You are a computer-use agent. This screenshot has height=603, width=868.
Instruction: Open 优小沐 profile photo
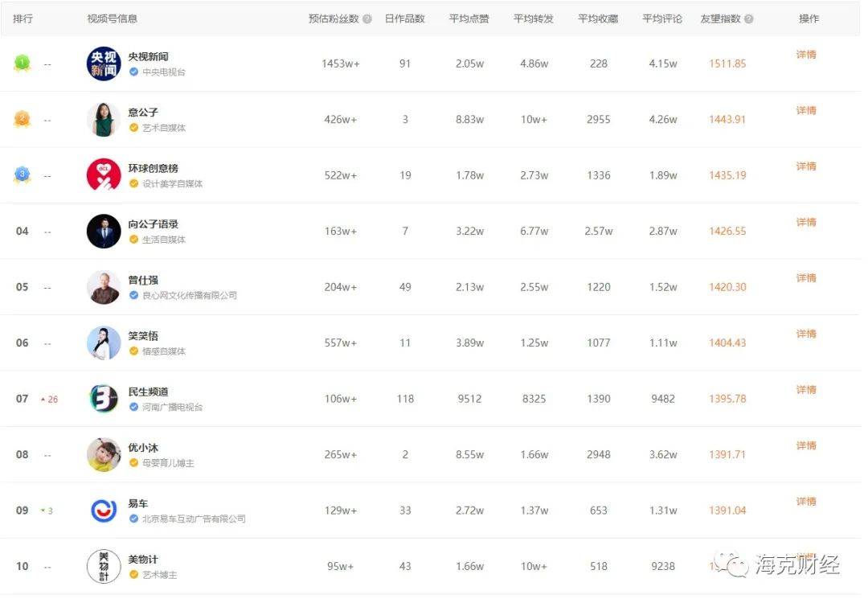[104, 454]
